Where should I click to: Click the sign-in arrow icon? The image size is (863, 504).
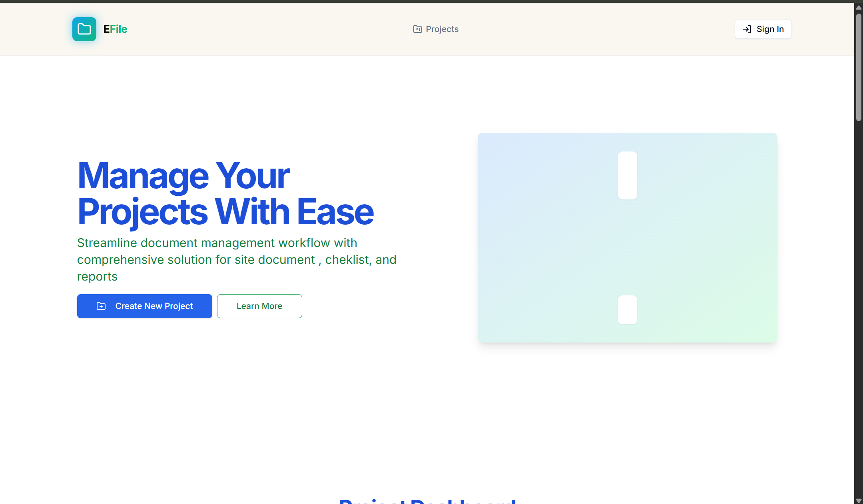click(x=747, y=29)
